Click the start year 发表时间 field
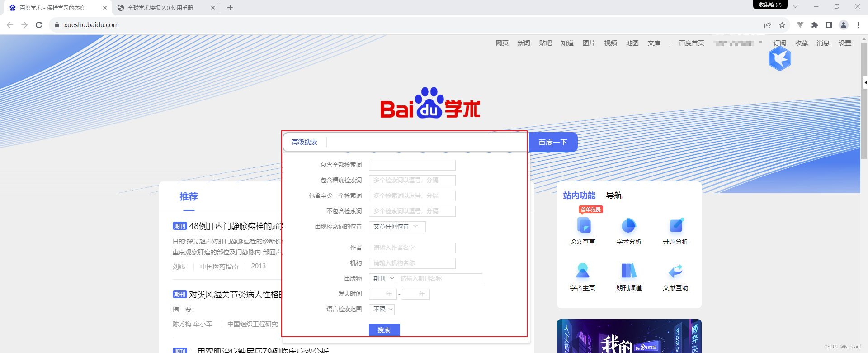The image size is (868, 353). pyautogui.click(x=382, y=294)
